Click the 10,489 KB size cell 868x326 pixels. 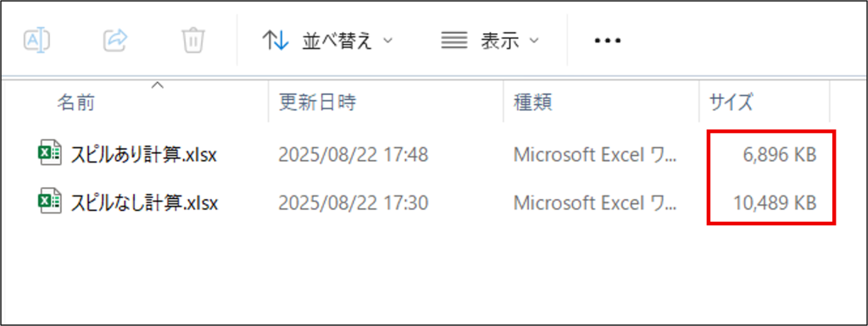(x=775, y=203)
